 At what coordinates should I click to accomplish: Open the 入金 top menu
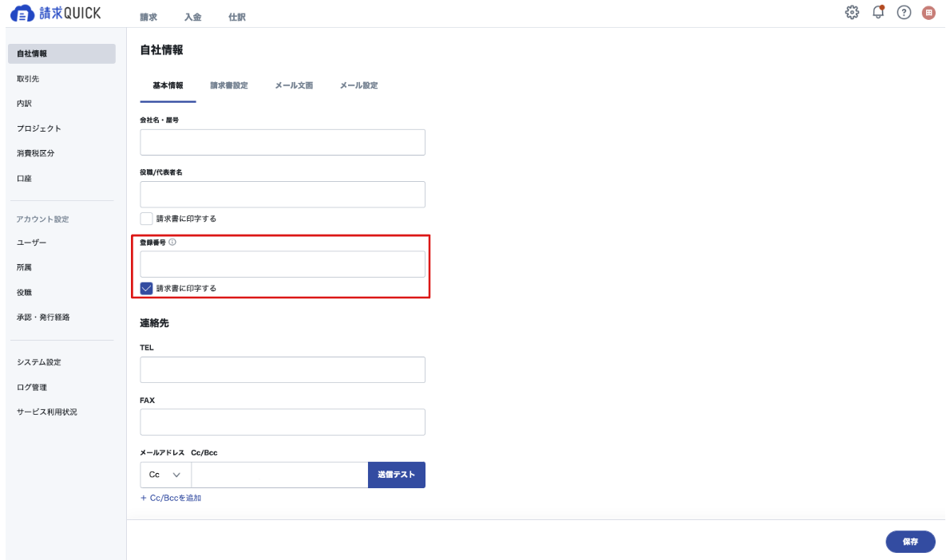(192, 17)
